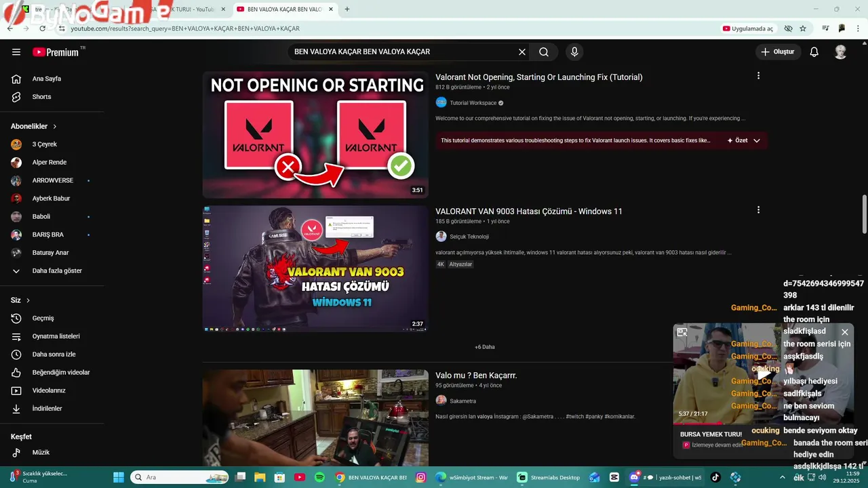Expand the +6 Daha results
The image size is (868, 488).
484,347
